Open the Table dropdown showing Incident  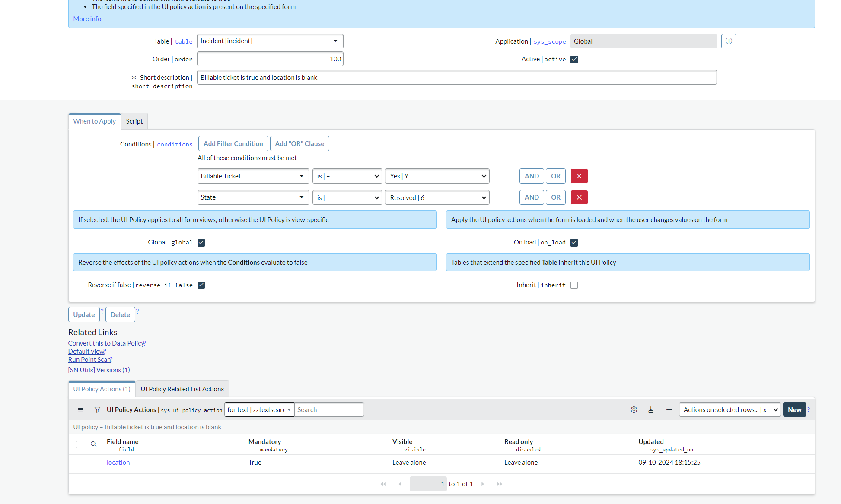(270, 41)
